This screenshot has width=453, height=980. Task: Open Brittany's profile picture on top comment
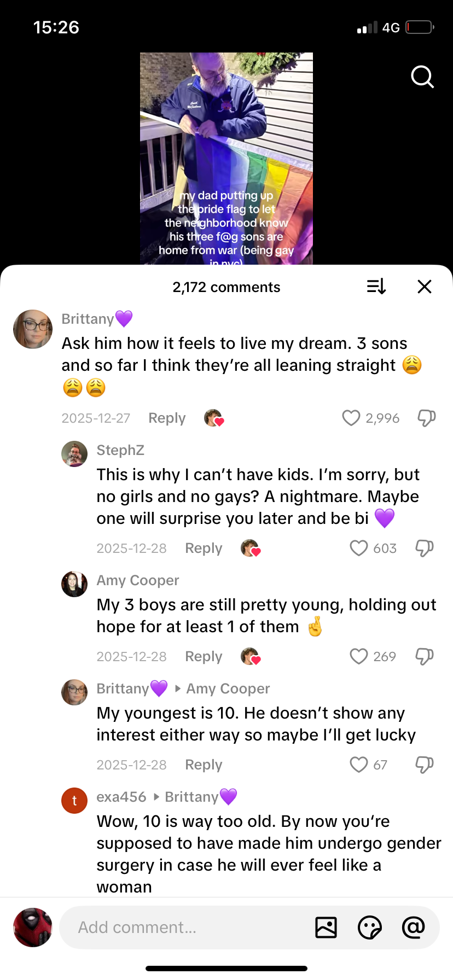click(33, 329)
